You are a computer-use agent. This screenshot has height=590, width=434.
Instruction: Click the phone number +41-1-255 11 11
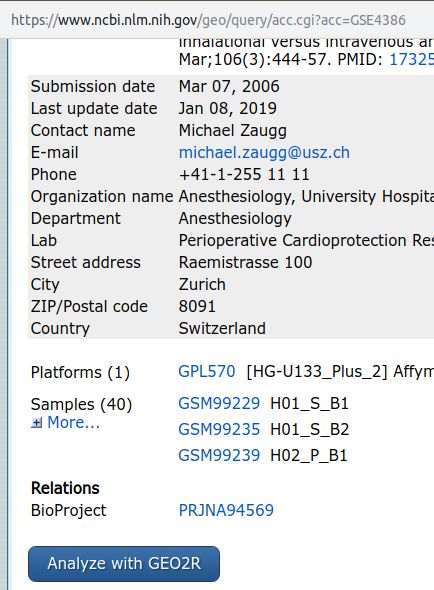[244, 175]
